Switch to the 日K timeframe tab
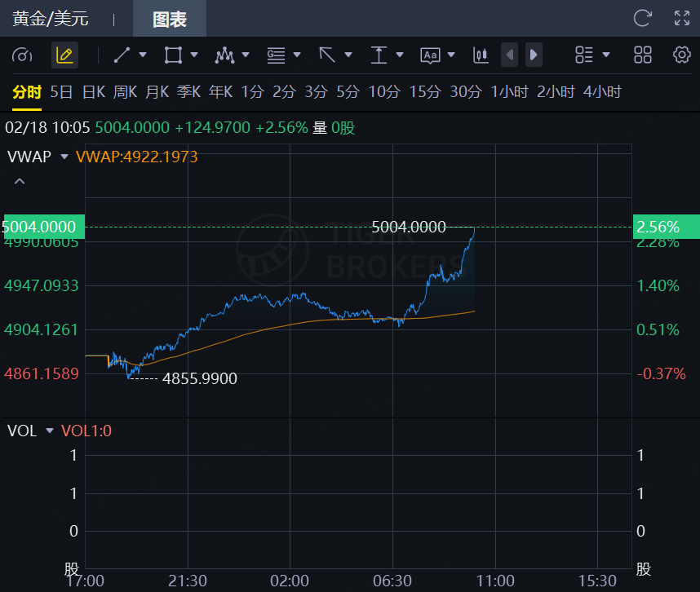 (x=94, y=92)
